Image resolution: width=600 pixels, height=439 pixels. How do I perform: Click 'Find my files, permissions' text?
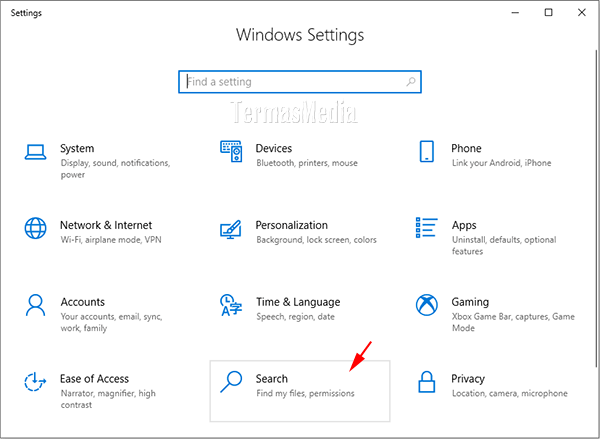(305, 393)
